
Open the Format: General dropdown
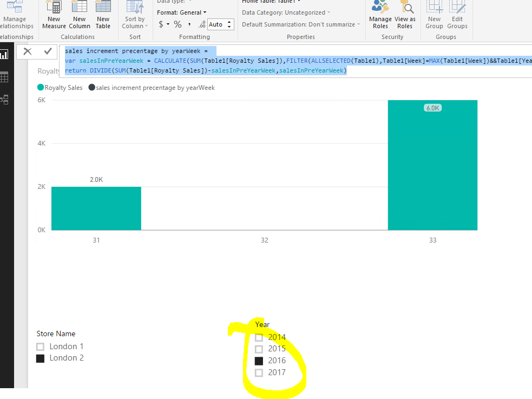point(181,12)
